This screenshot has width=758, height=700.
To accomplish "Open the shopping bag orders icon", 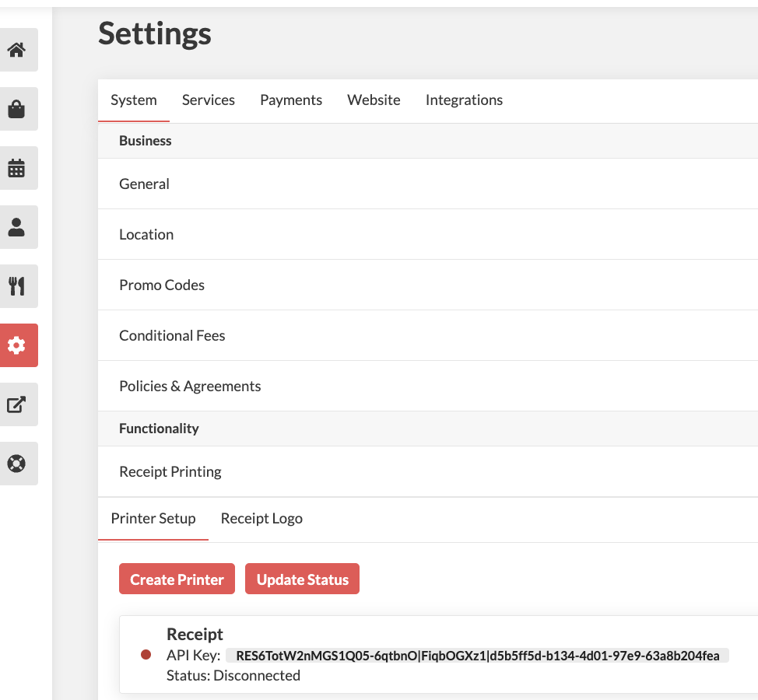I will (17, 109).
